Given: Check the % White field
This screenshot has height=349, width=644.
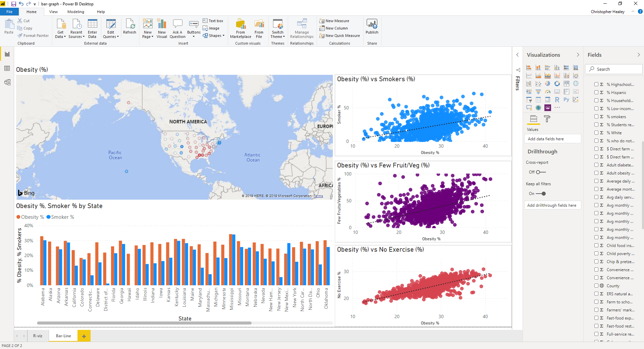Looking at the screenshot, I should coord(596,133).
